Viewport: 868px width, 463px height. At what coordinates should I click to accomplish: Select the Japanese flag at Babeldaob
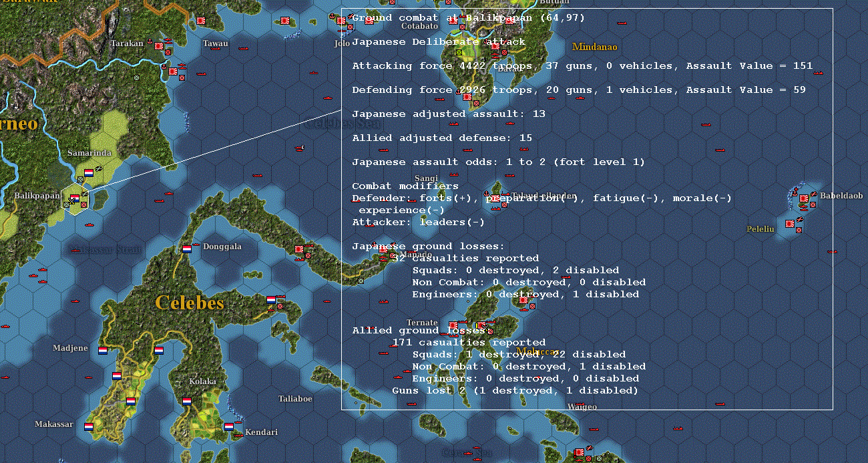(804, 198)
